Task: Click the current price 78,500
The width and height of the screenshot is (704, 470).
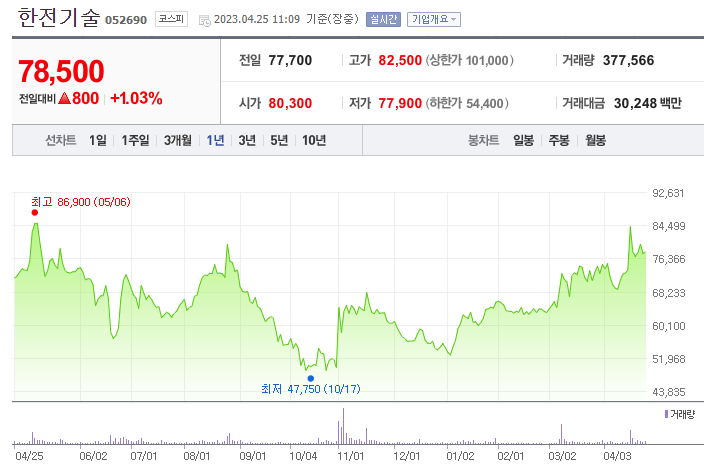Action: (61, 71)
